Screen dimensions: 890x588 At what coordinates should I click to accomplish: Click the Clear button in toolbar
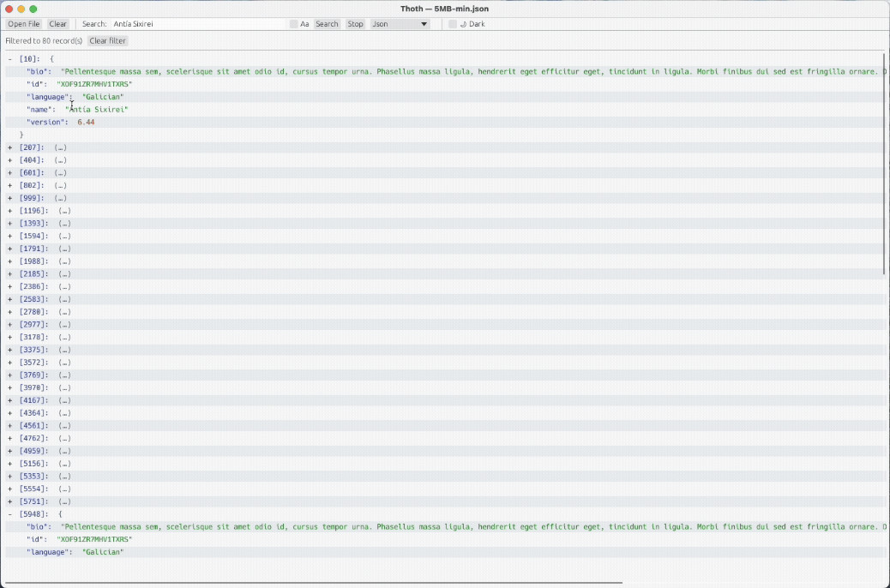(58, 24)
